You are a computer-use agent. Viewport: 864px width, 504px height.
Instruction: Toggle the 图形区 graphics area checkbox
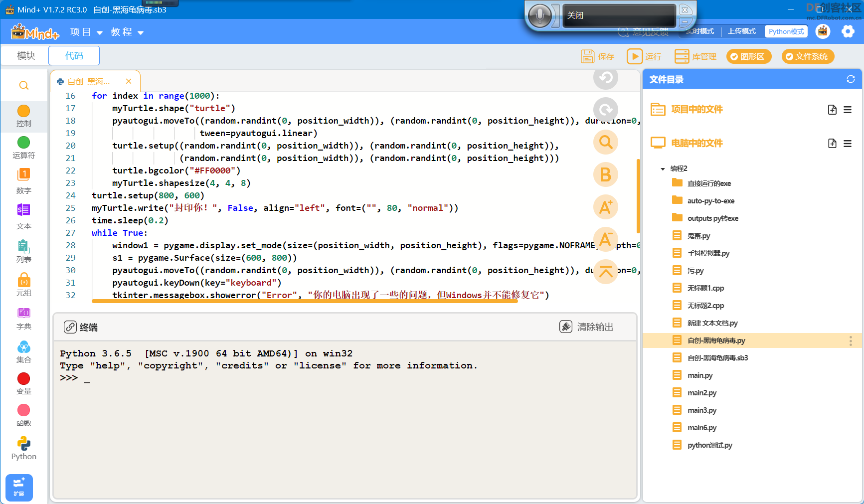pyautogui.click(x=748, y=56)
